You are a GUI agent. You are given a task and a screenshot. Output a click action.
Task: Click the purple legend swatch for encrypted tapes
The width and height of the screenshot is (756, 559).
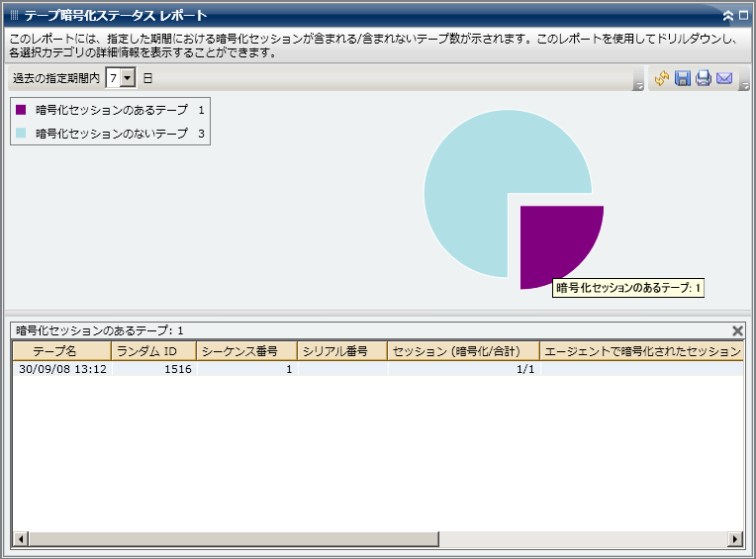click(x=21, y=110)
